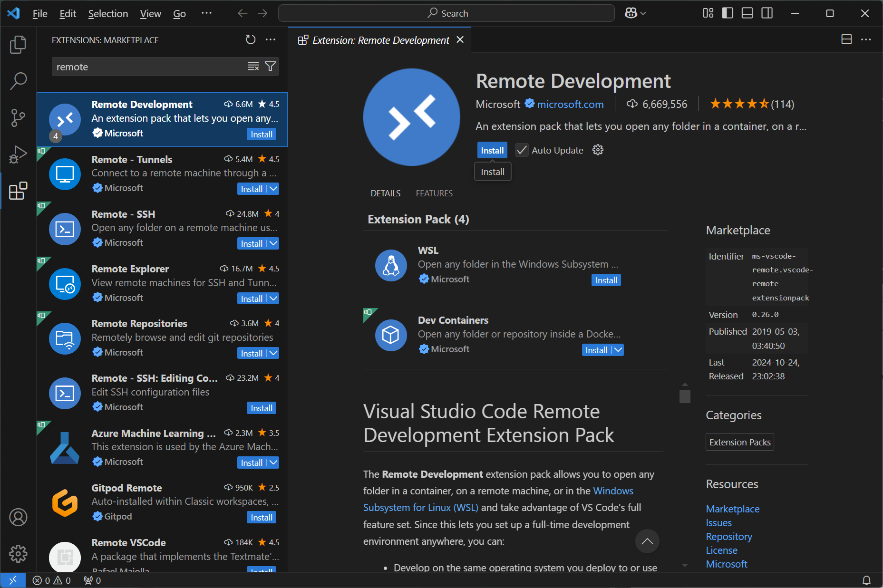Open the Source Control view icon
The width and height of the screenshot is (883, 588).
(x=18, y=118)
